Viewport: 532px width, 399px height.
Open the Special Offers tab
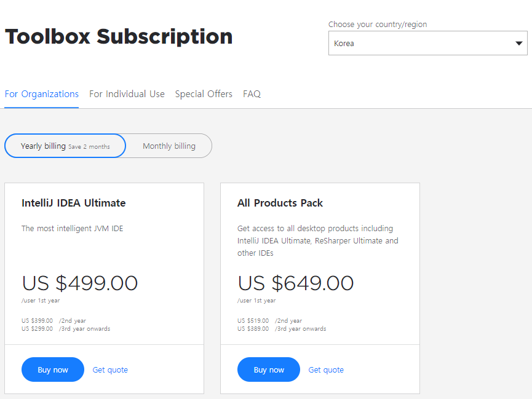coord(204,94)
